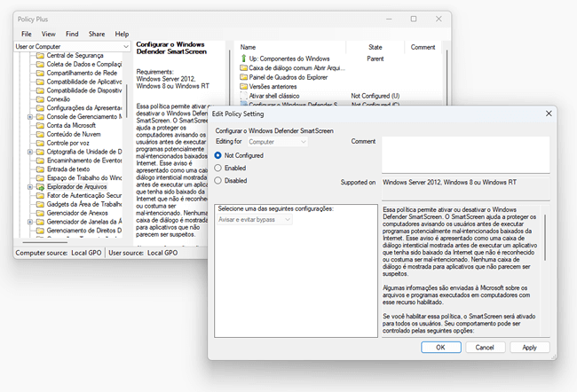Click the Encaminhamento de Eventos folder icon
The width and height of the screenshot is (577, 392).
41,161
